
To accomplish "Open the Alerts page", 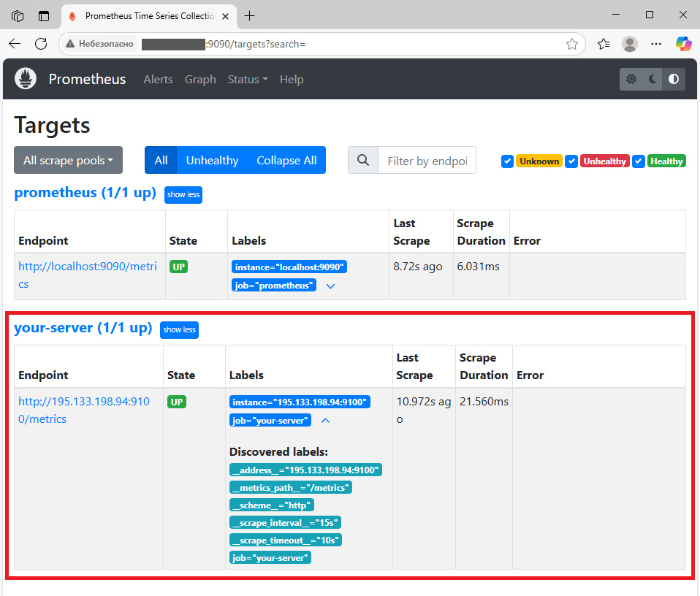I will point(158,80).
